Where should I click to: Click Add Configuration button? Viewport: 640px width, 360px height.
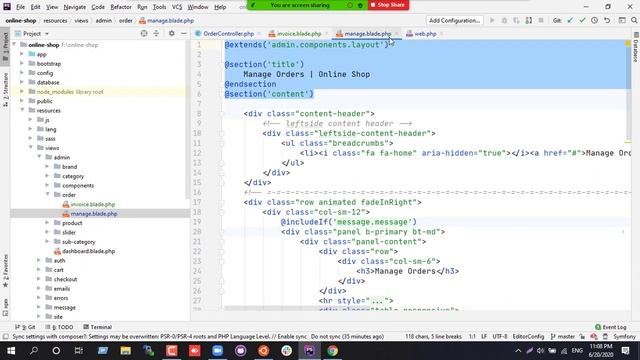point(454,20)
